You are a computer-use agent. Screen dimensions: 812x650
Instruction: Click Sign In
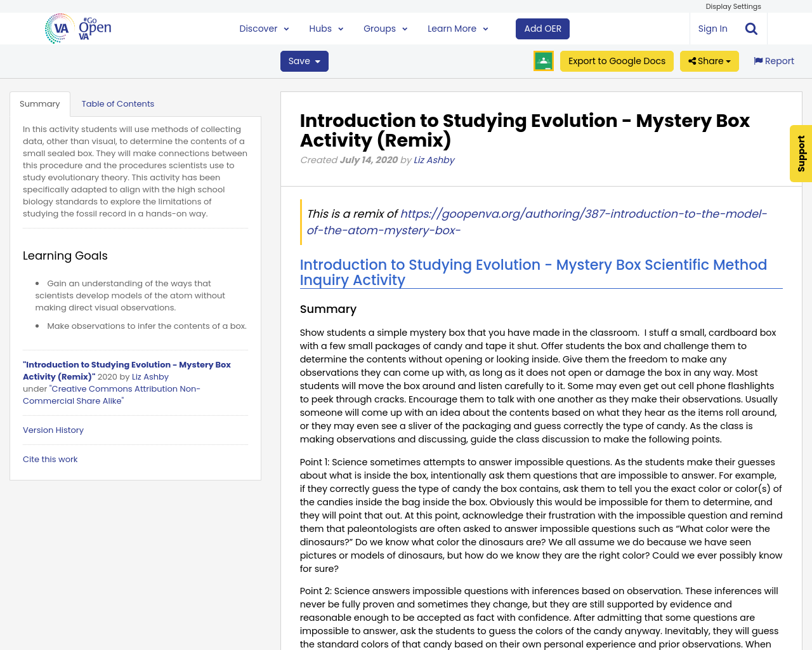pos(712,29)
